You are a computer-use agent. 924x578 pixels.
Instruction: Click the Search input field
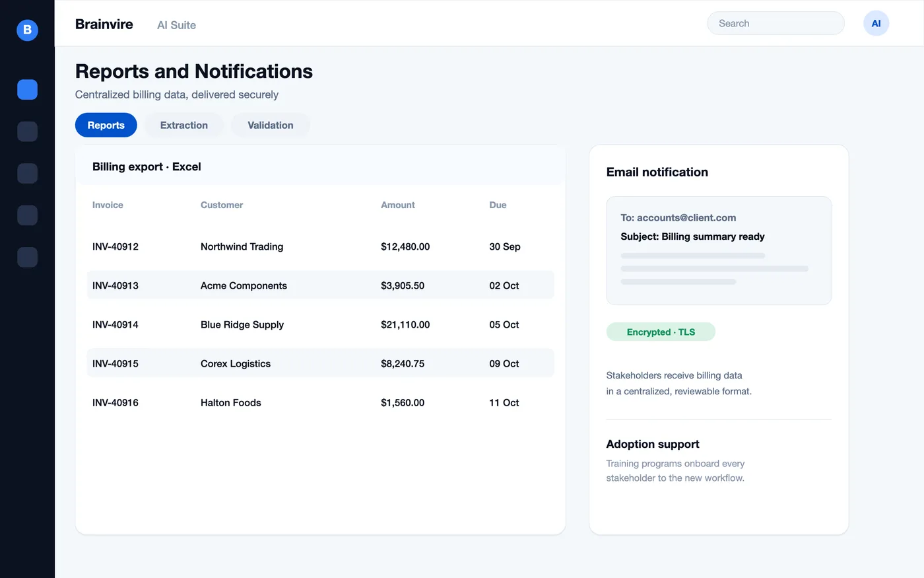[775, 23]
